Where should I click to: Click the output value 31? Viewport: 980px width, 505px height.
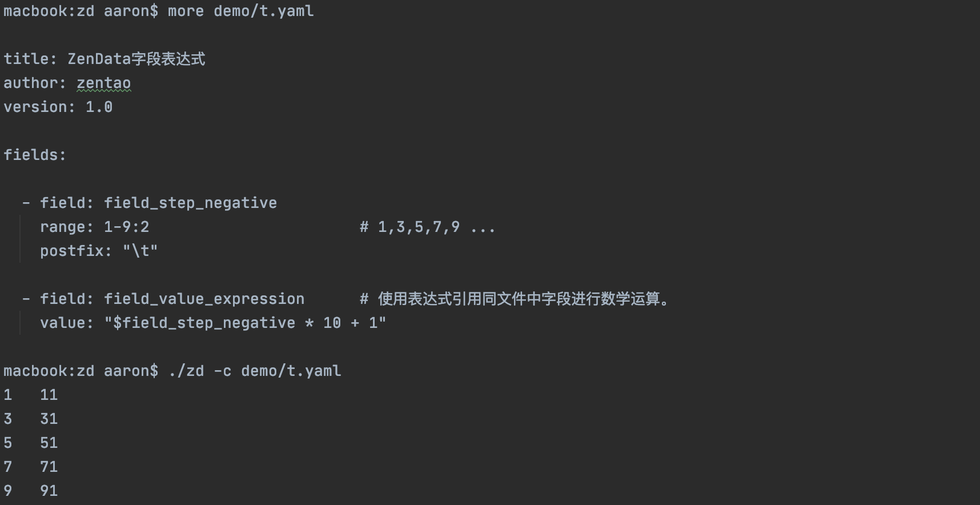[49, 419]
